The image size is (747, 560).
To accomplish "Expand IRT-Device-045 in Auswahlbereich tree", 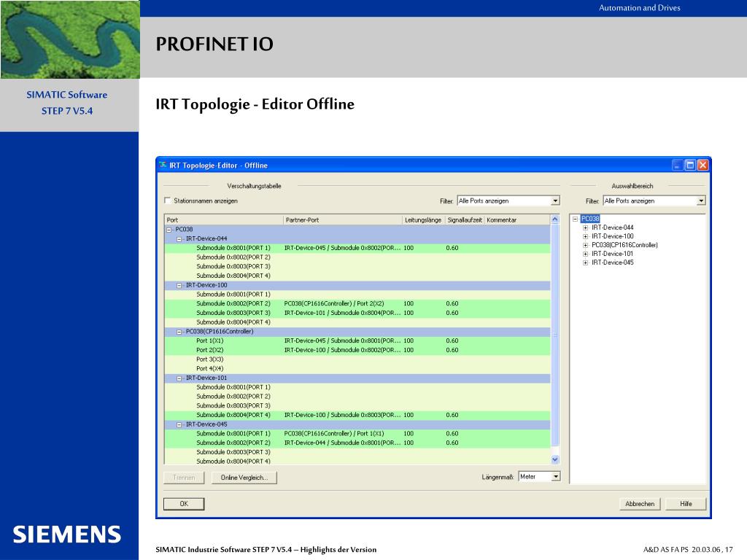I will pos(585,262).
